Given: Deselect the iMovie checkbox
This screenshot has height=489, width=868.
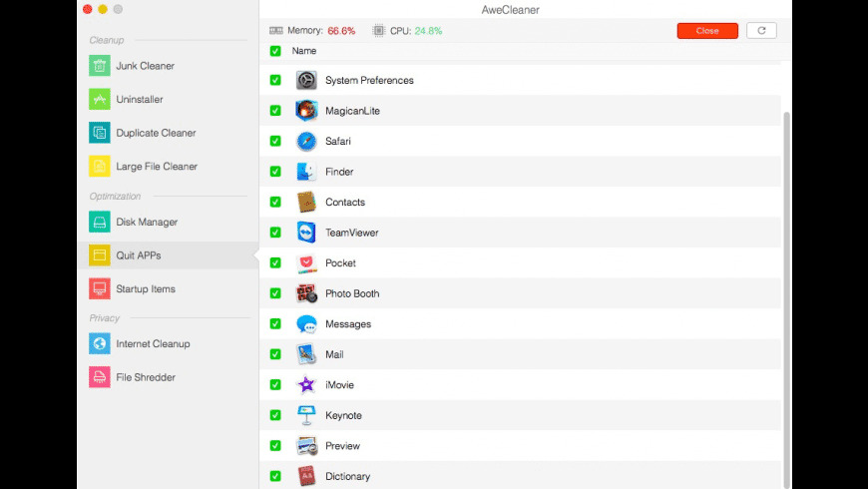Looking at the screenshot, I should point(275,385).
